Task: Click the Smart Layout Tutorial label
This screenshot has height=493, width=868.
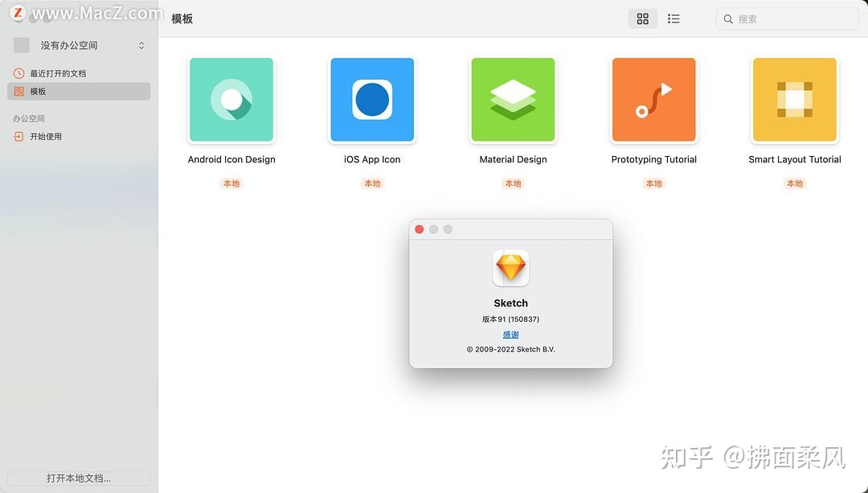Action: [794, 159]
